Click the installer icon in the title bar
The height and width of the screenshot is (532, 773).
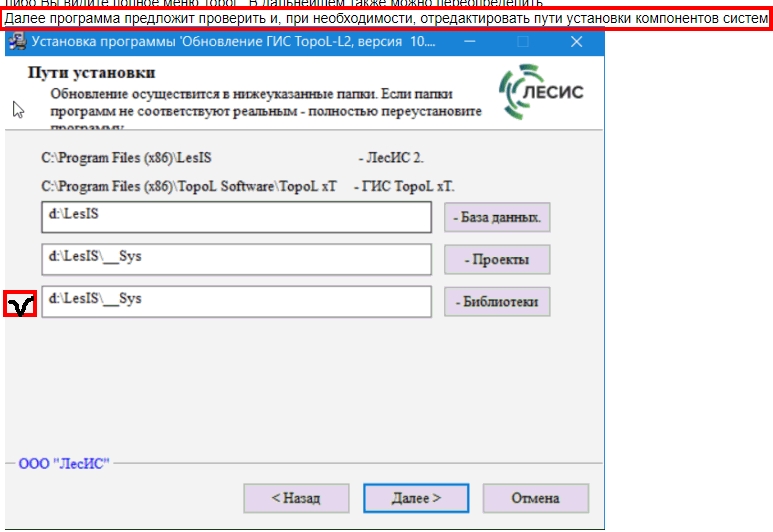(18, 41)
